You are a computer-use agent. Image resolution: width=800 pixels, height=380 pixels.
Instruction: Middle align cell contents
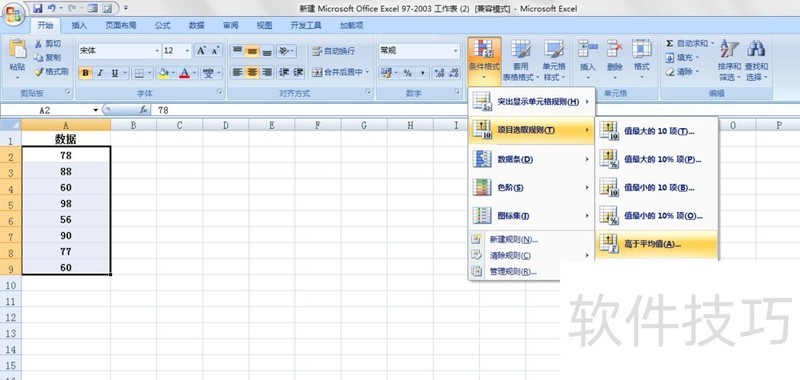[x=252, y=50]
